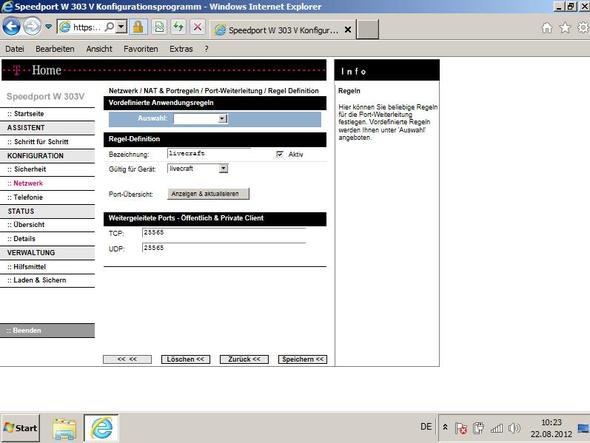
Task: Click Internet Explorer taskbar icon
Action: pos(101,428)
